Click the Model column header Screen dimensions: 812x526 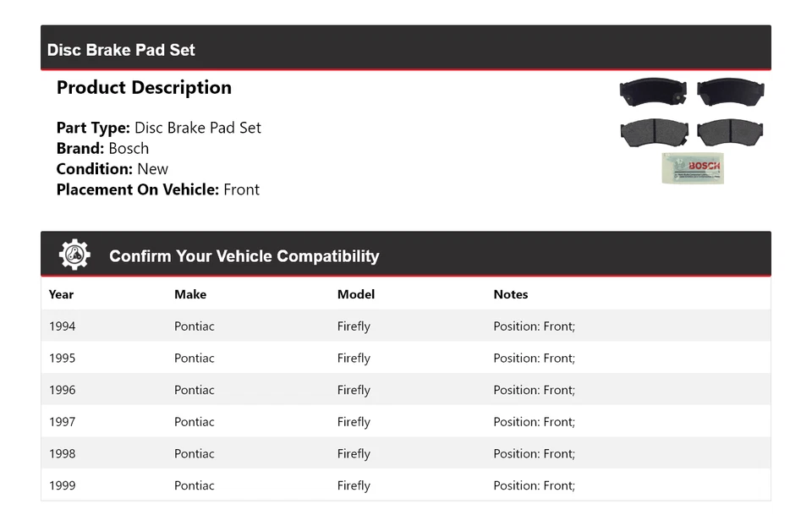pos(355,294)
